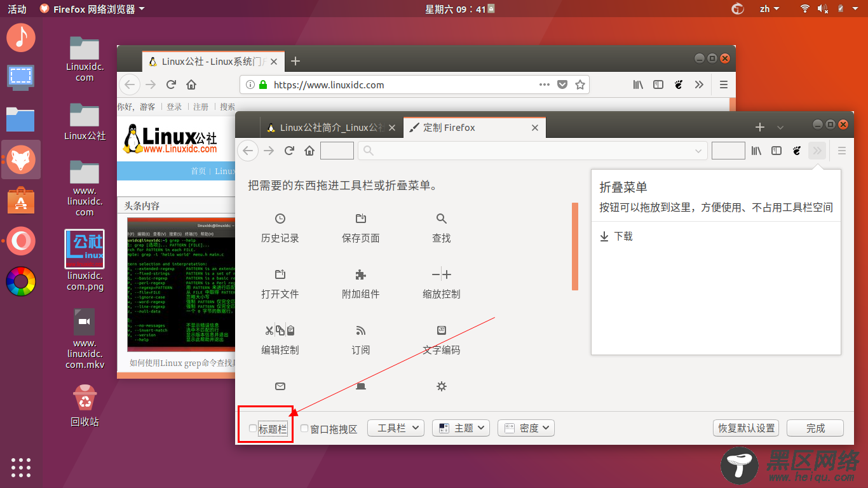Click GNOME foot icon in front Firefox toolbar
Viewport: 868px width, 488px height.
[797, 151]
